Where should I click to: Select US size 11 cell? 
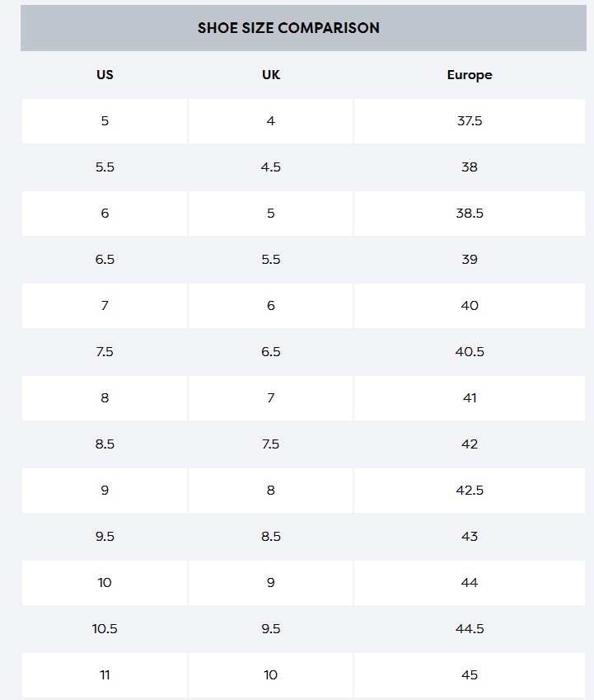pyautogui.click(x=105, y=675)
